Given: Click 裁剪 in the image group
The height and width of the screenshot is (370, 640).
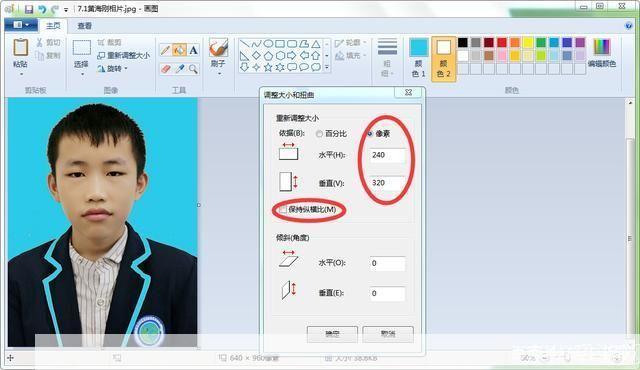Looking at the screenshot, I should click(109, 42).
